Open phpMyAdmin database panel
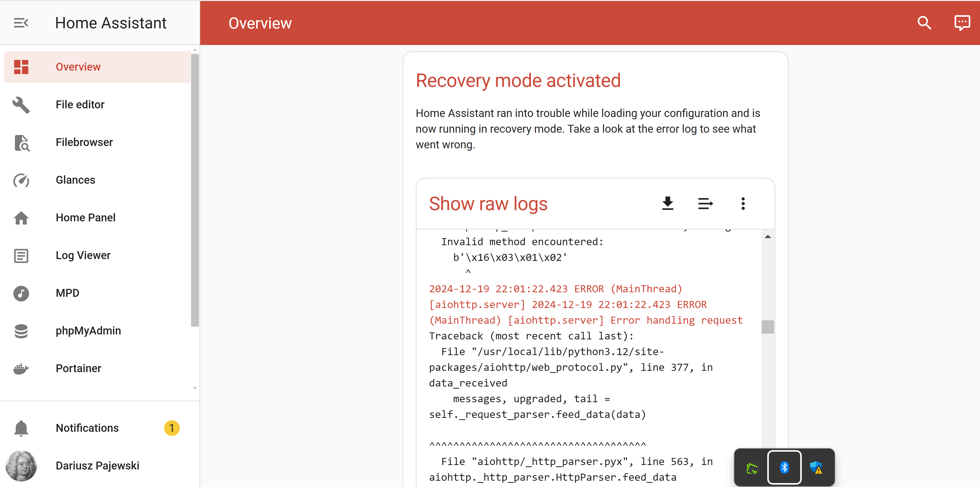The height and width of the screenshot is (487, 980). click(x=88, y=331)
